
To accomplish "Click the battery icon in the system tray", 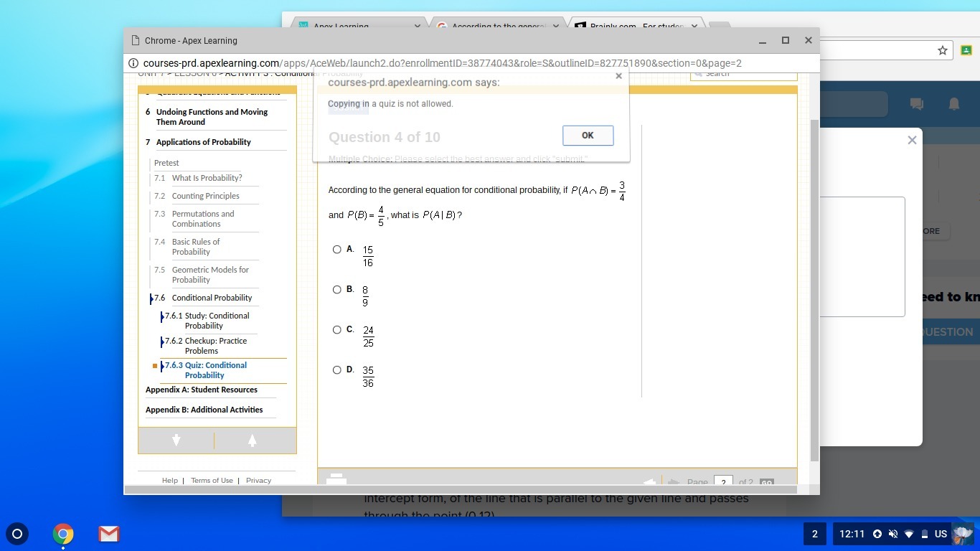I will (x=925, y=534).
